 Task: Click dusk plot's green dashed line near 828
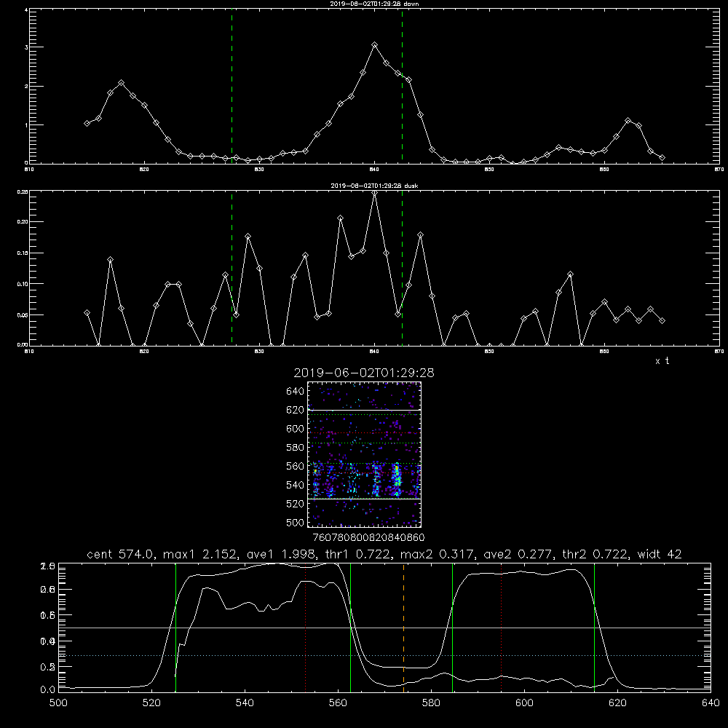232,269
